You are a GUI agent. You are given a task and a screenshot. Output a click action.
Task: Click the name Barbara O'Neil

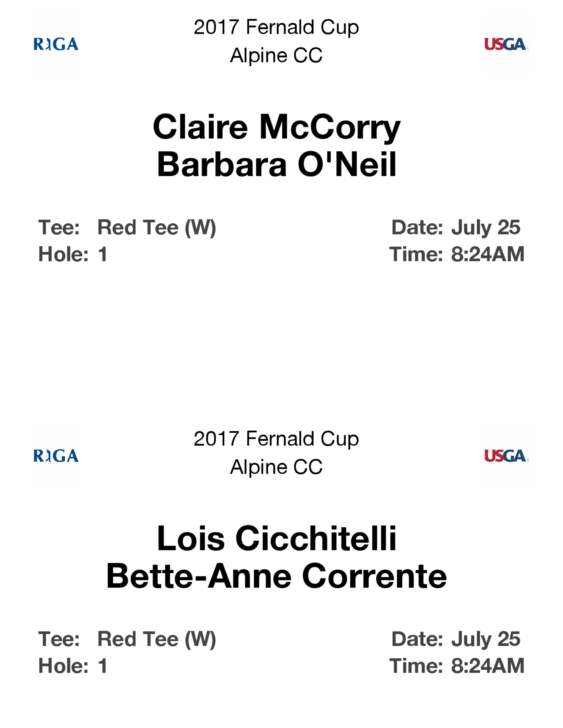click(x=276, y=165)
